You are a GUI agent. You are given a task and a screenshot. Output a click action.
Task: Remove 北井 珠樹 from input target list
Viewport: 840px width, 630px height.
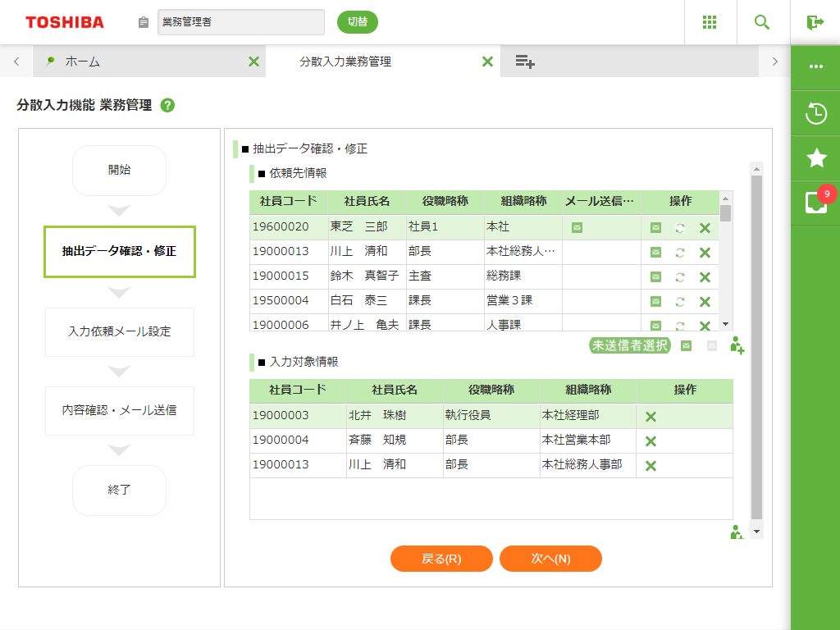pos(651,417)
